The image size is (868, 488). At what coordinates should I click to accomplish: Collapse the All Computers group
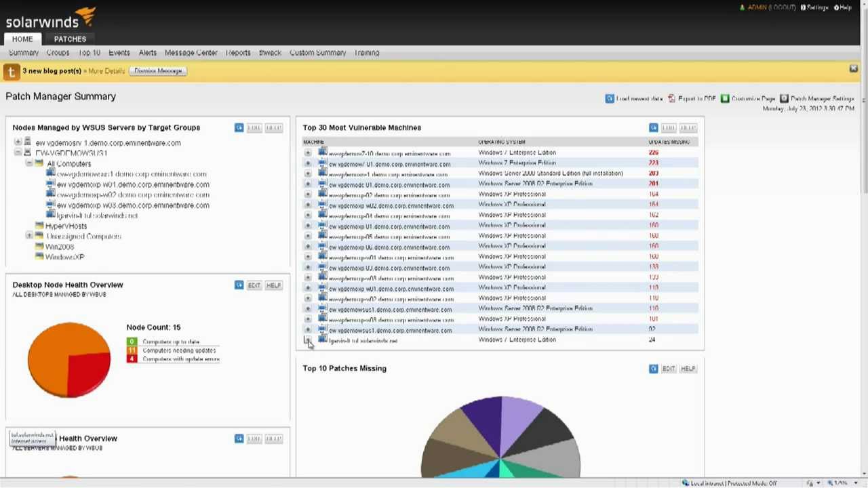(29, 163)
